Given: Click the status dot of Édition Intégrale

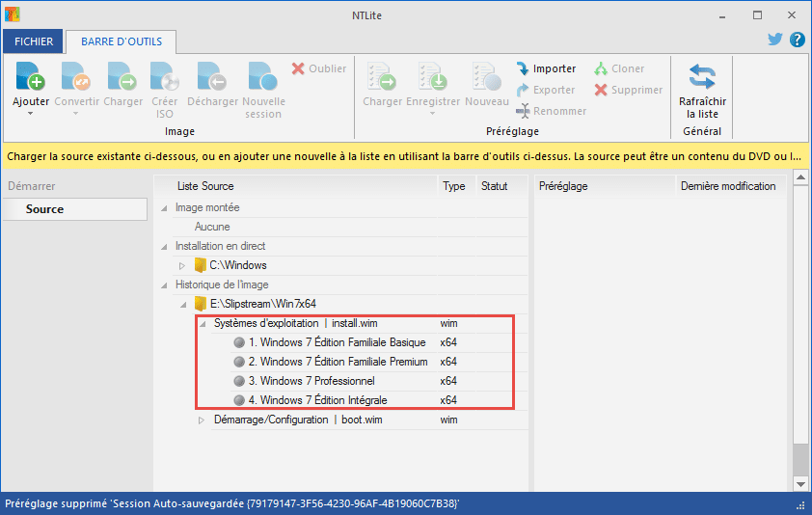Looking at the screenshot, I should tap(239, 400).
